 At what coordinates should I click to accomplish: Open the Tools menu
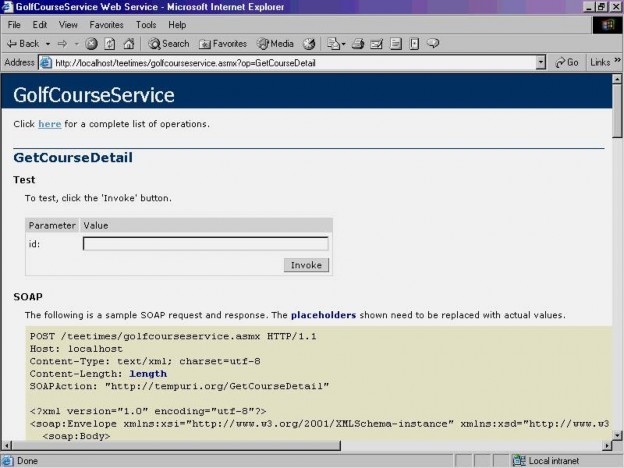[x=146, y=24]
